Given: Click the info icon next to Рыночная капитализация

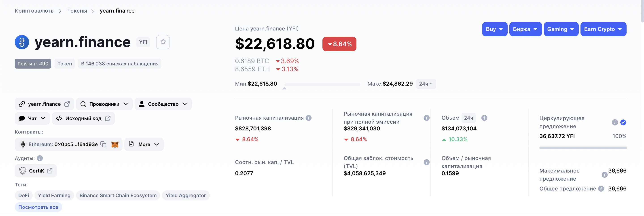Looking at the screenshot, I should [x=309, y=118].
